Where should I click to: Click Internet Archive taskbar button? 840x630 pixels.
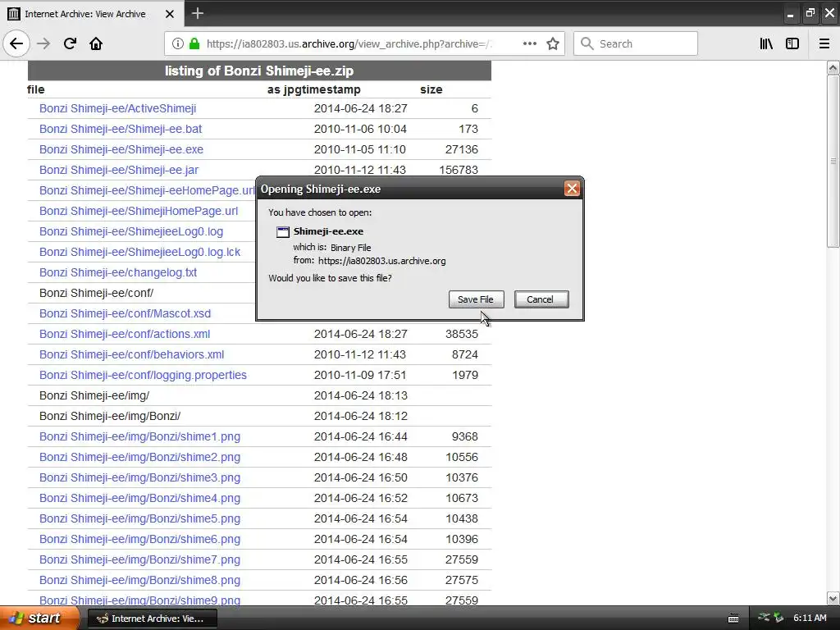click(152, 619)
